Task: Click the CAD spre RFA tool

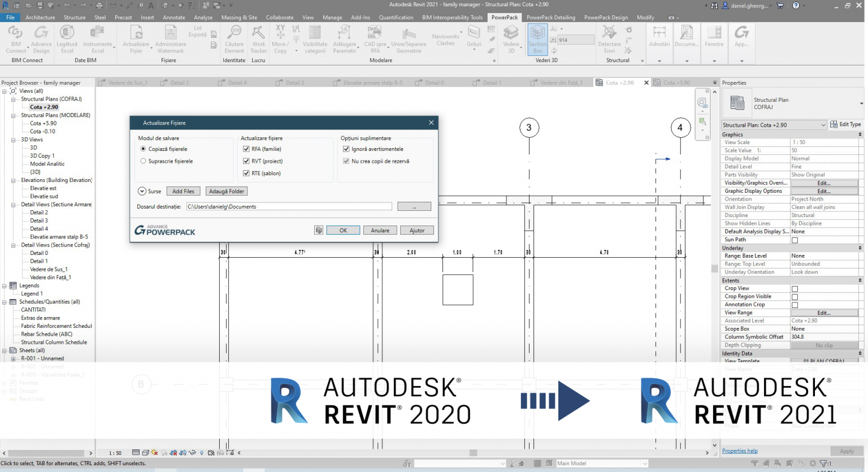Action: pos(375,40)
